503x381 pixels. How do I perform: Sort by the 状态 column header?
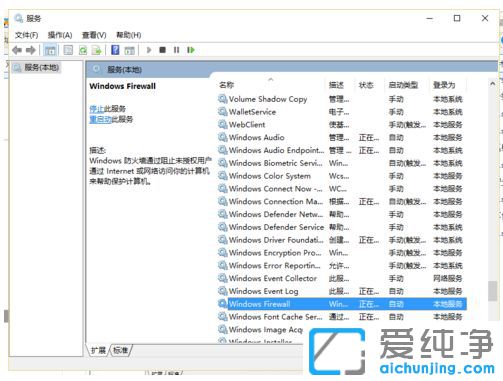point(366,85)
